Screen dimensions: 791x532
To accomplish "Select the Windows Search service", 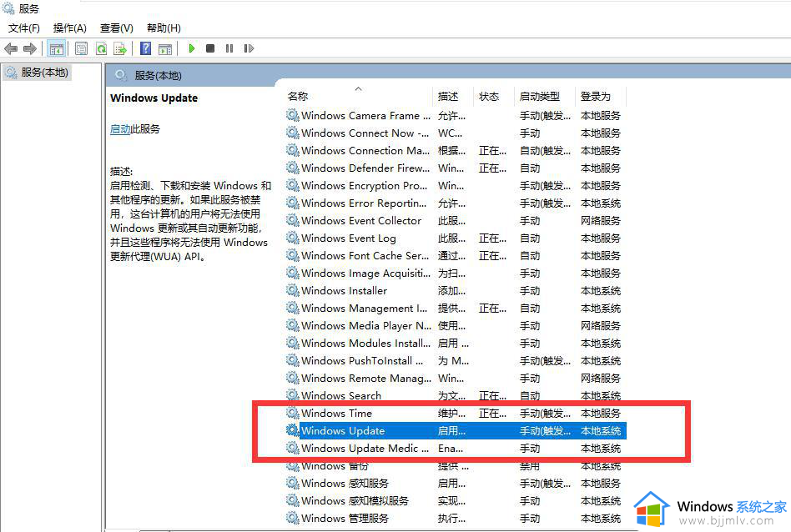I will coord(341,396).
